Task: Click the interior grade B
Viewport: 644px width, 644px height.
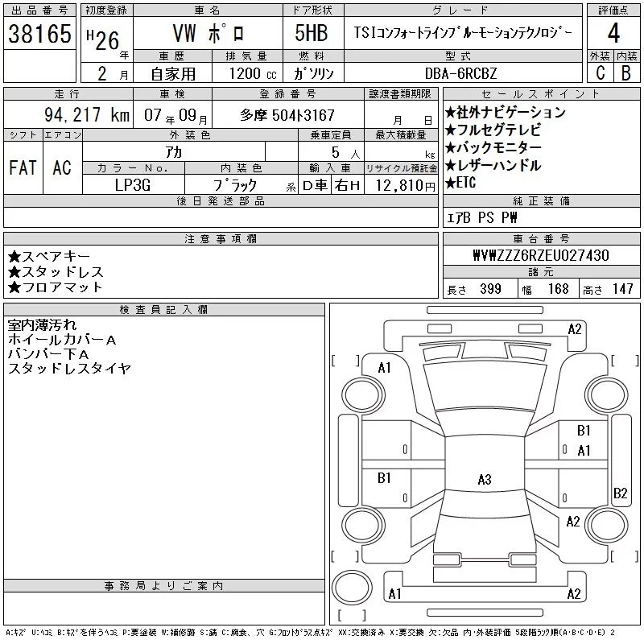Action: 626,72
